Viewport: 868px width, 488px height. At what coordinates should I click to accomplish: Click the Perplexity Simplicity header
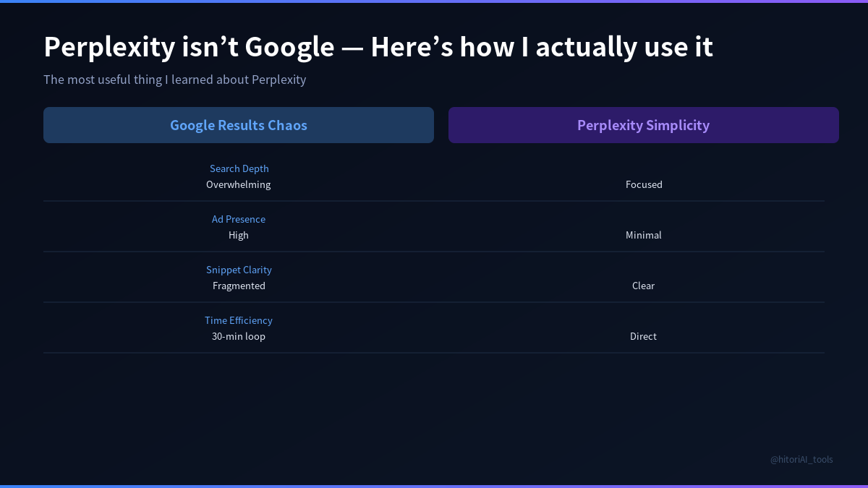pos(644,125)
